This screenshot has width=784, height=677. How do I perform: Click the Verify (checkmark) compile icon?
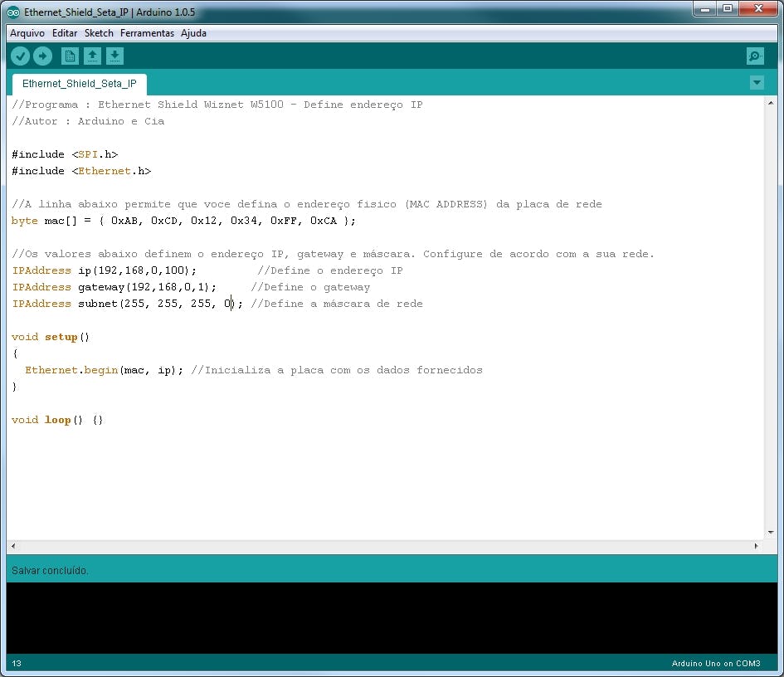click(x=20, y=56)
